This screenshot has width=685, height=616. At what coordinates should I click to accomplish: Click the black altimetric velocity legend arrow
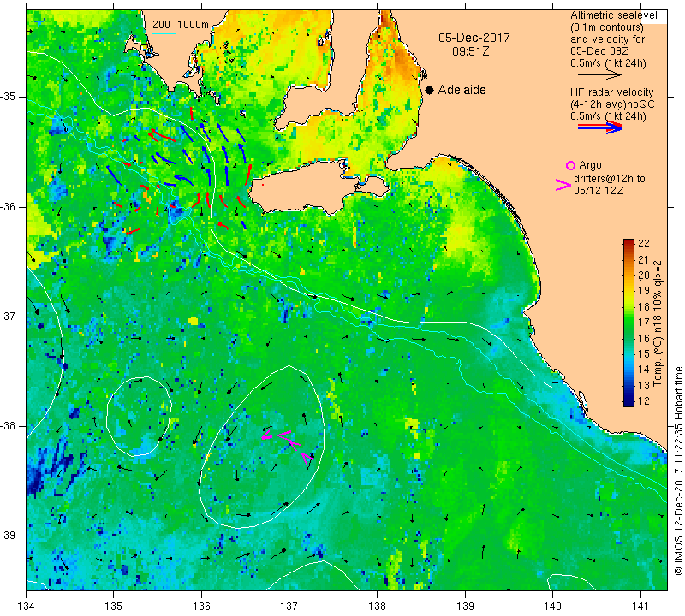[x=599, y=75]
